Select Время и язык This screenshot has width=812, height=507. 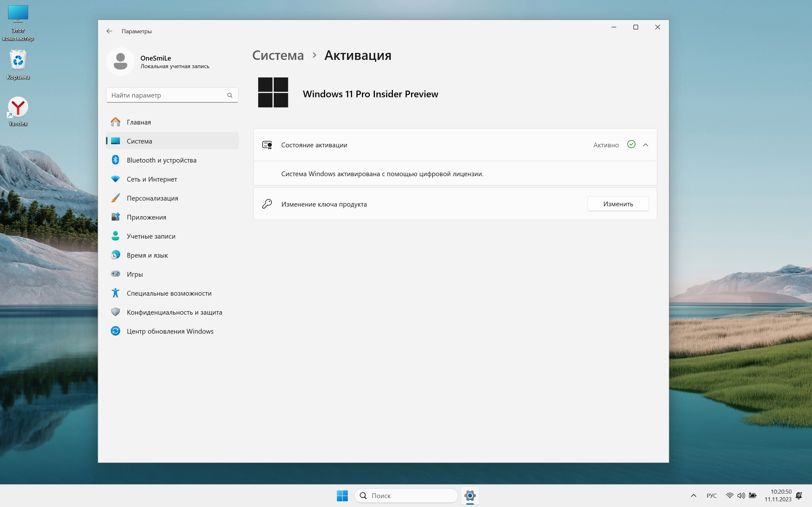(147, 255)
